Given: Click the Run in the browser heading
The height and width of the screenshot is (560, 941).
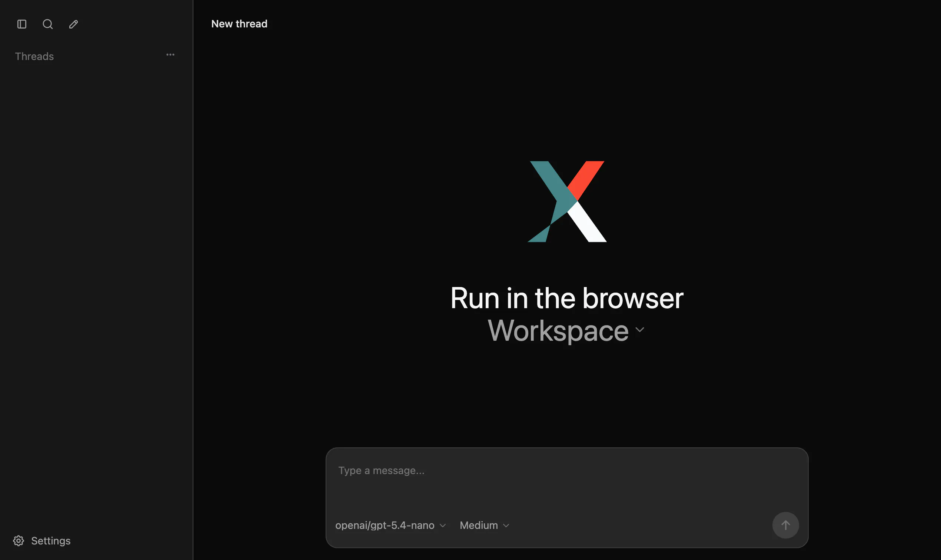Looking at the screenshot, I should 566,298.
